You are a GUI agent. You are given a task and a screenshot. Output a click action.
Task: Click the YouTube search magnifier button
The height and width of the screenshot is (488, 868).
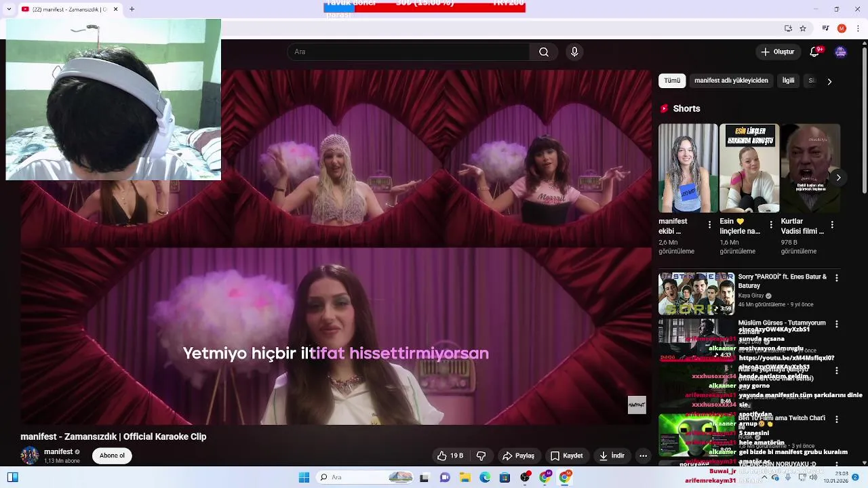click(544, 52)
